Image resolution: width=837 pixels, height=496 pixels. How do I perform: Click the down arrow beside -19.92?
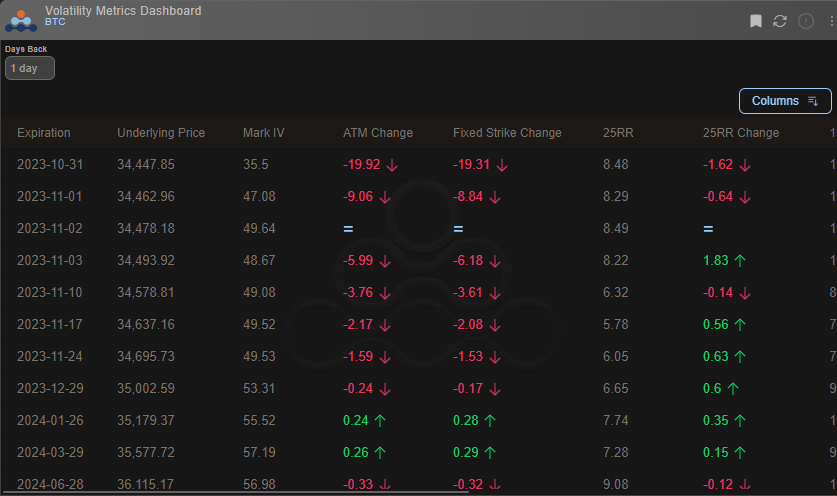coord(392,165)
